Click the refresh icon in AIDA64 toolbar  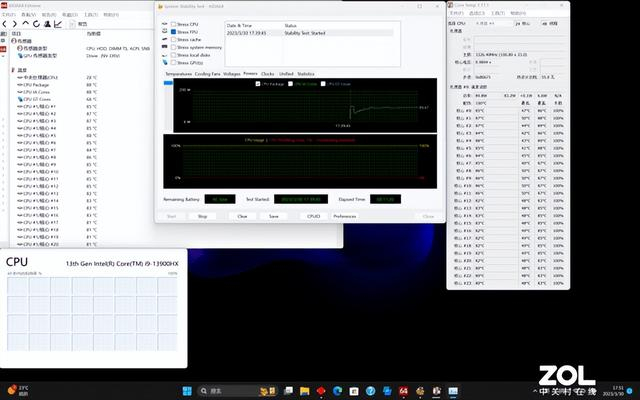click(36, 25)
